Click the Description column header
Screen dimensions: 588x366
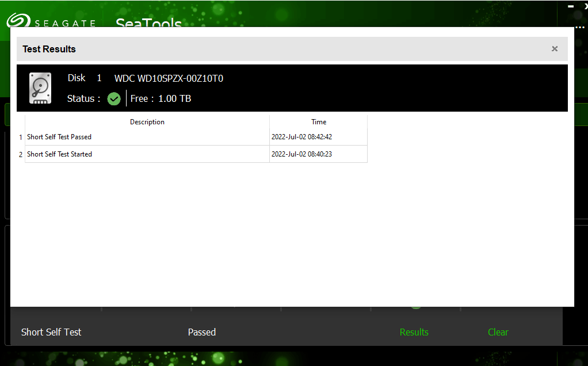coord(147,122)
